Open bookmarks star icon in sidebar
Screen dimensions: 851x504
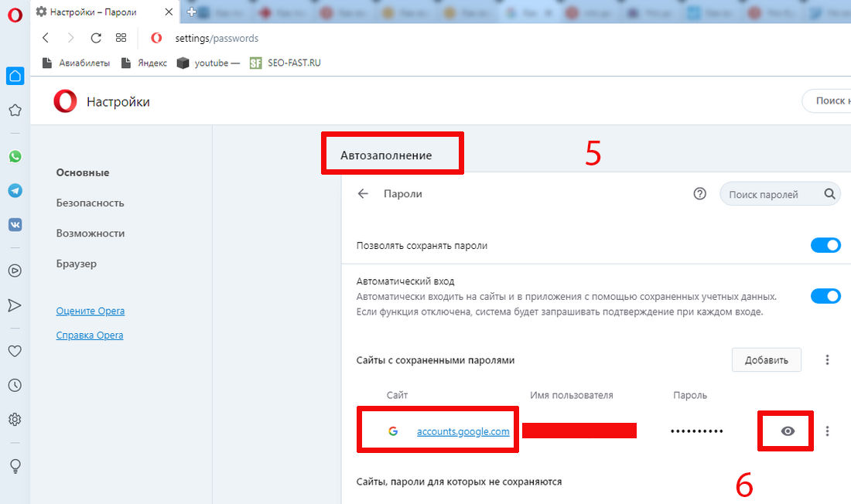click(x=15, y=110)
